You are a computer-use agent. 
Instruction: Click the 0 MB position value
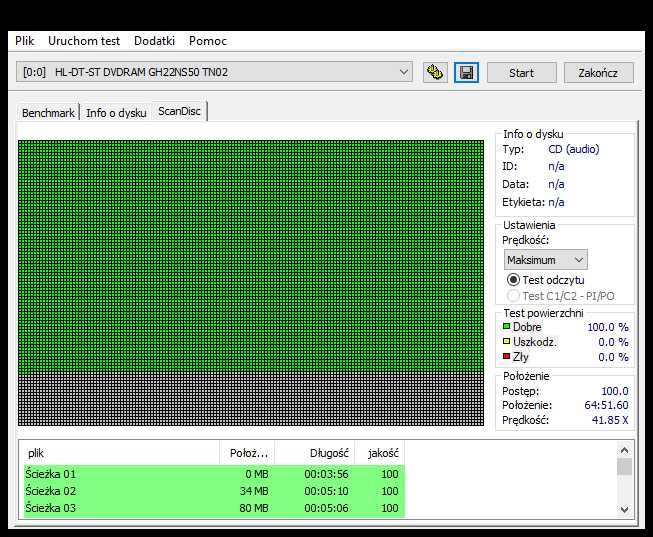pyautogui.click(x=257, y=474)
